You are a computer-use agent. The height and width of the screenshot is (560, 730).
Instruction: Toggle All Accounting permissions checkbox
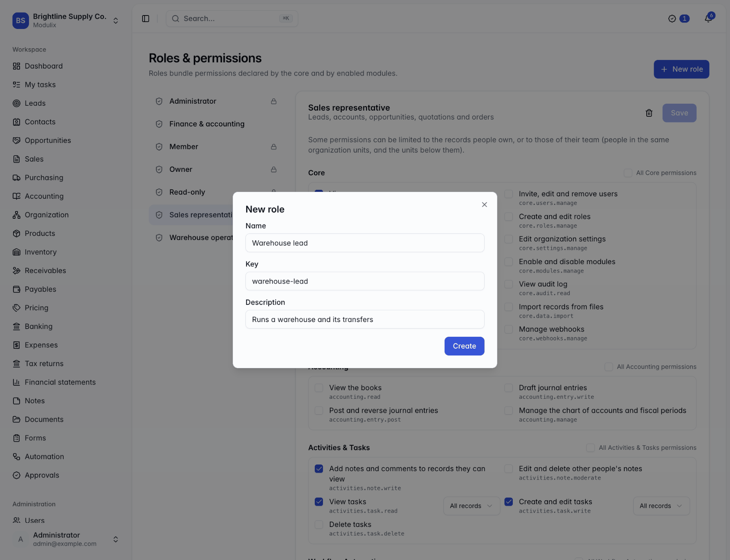[609, 367]
